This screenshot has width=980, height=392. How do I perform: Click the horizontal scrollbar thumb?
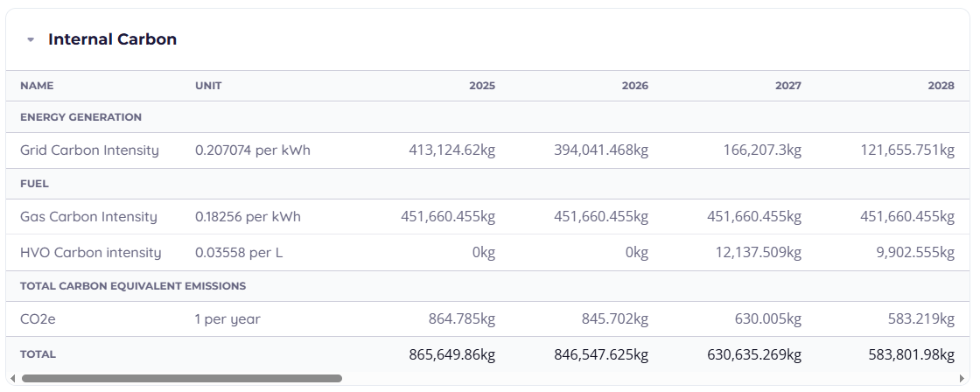tap(181, 379)
